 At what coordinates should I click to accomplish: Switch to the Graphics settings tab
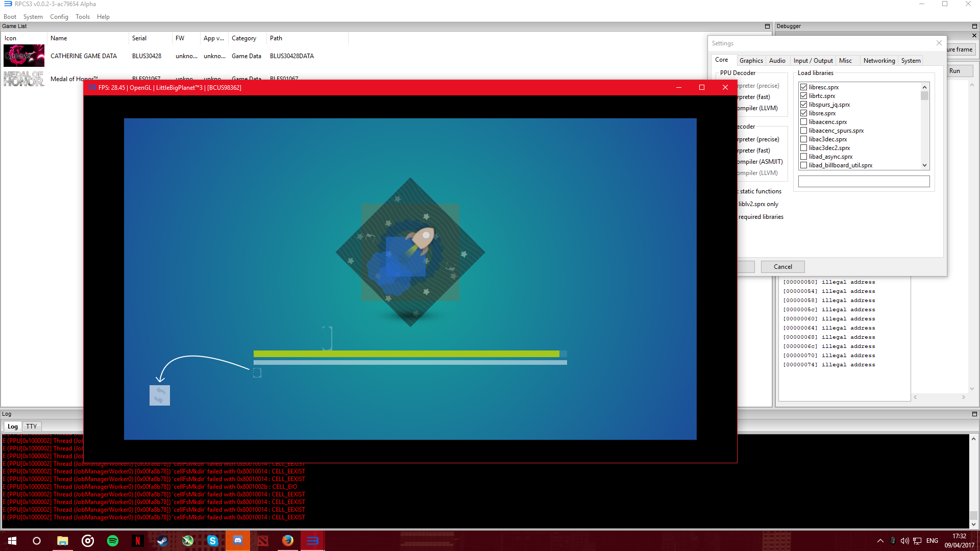[x=751, y=60]
